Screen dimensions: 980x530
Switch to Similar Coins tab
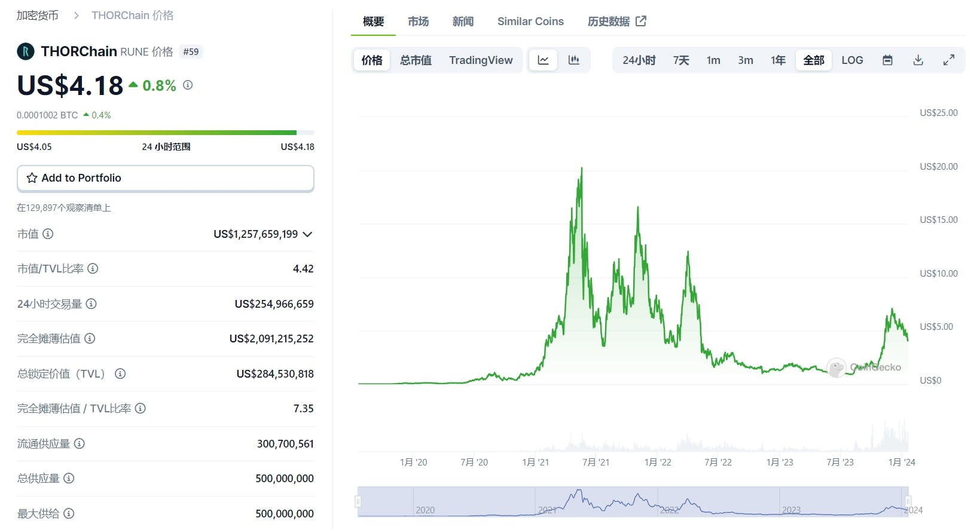click(x=530, y=22)
